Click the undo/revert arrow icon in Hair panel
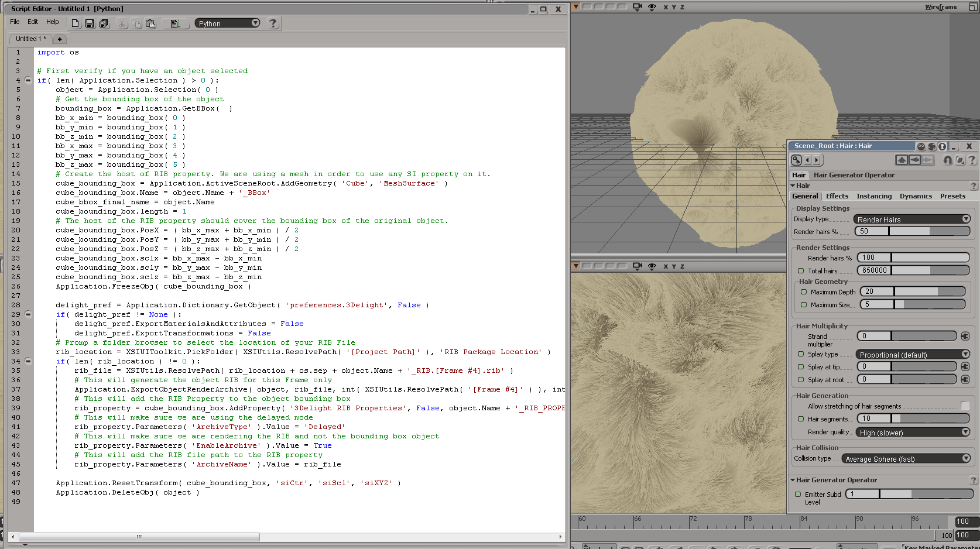 pyautogui.click(x=947, y=160)
